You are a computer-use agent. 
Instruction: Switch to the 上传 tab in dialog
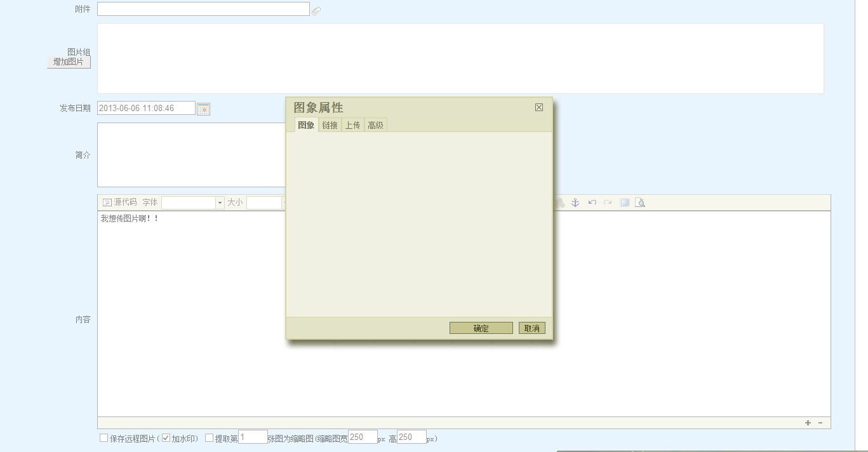(352, 126)
